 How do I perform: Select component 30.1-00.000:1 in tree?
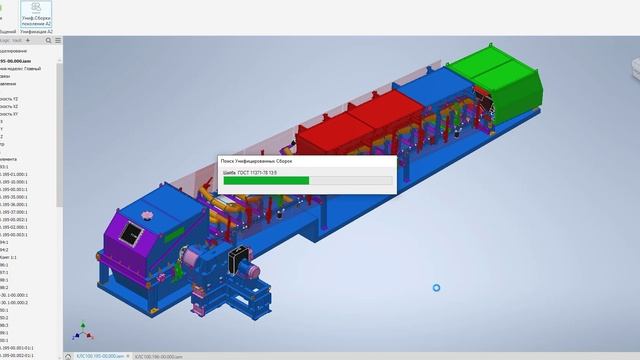click(x=14, y=295)
